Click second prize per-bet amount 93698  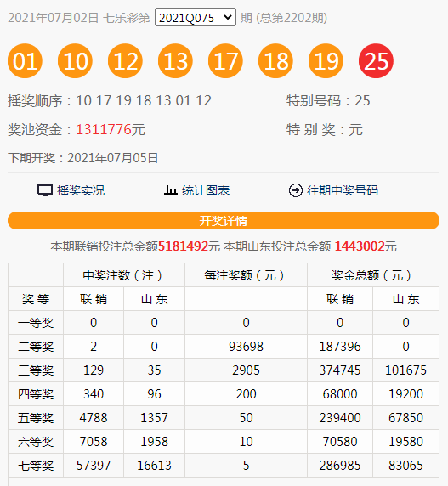click(246, 347)
